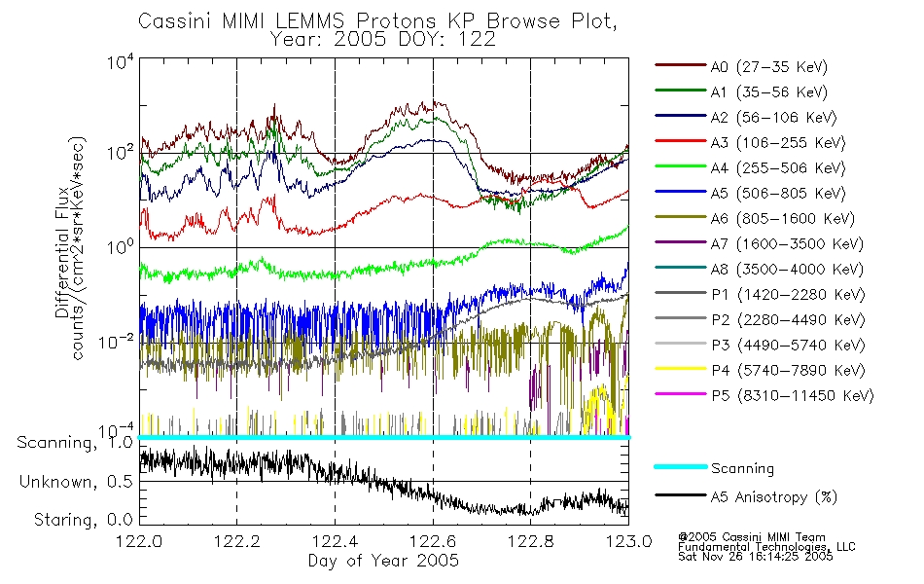The height and width of the screenshot is (584, 924).
Task: Click the x-axis tick label 123.0
Action: click(x=628, y=541)
